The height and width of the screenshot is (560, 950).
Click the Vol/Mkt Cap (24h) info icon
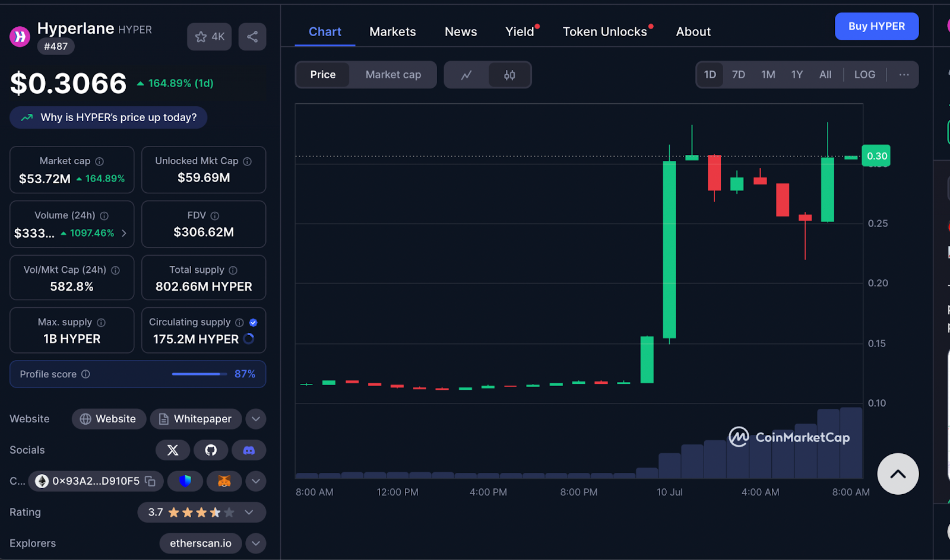[116, 271]
